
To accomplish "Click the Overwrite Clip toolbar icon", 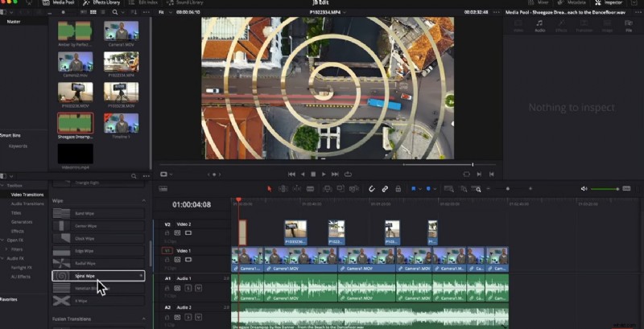I will click(x=341, y=189).
